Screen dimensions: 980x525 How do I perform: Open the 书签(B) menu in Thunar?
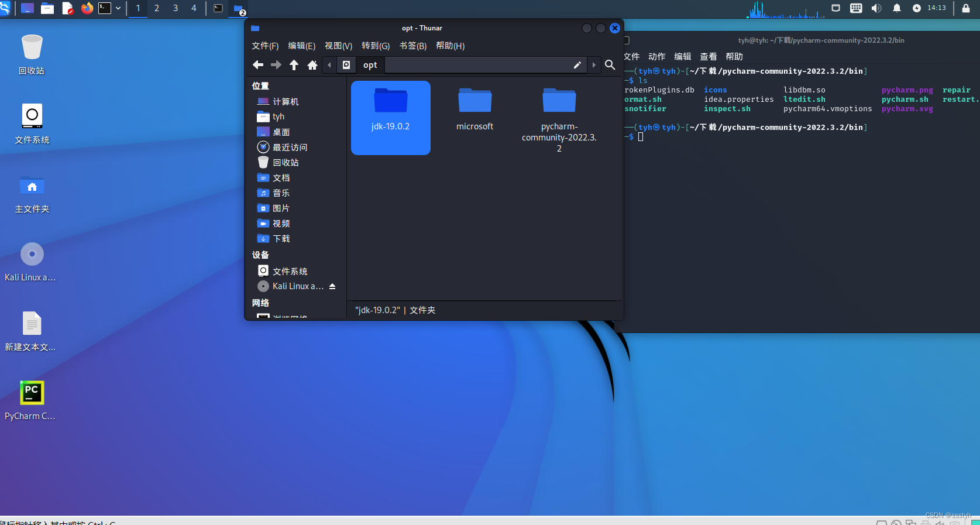(x=413, y=46)
